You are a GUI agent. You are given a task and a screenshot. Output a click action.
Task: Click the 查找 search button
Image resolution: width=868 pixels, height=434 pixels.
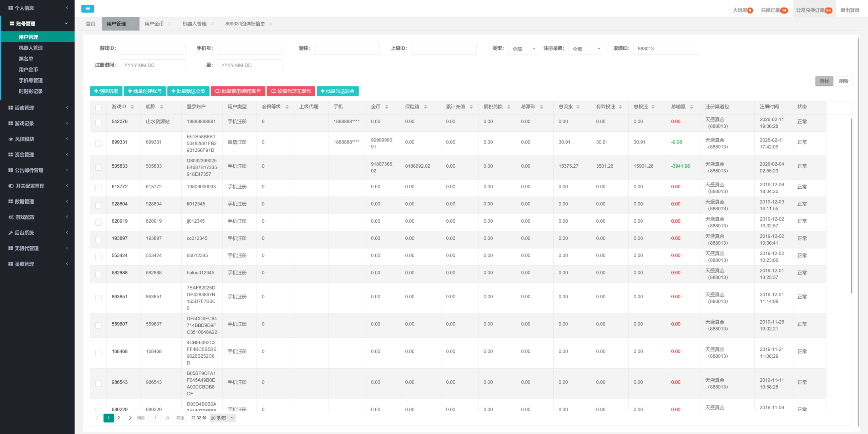[824, 81]
